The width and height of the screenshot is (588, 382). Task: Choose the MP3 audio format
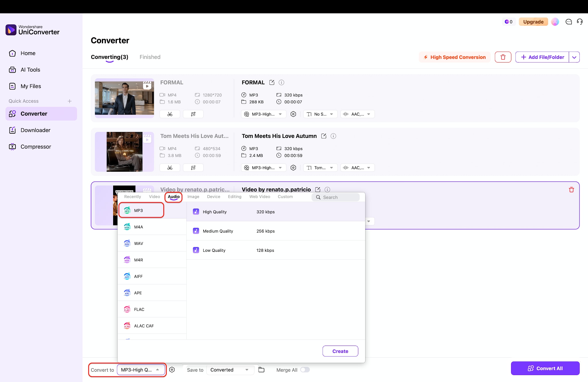pyautogui.click(x=152, y=211)
